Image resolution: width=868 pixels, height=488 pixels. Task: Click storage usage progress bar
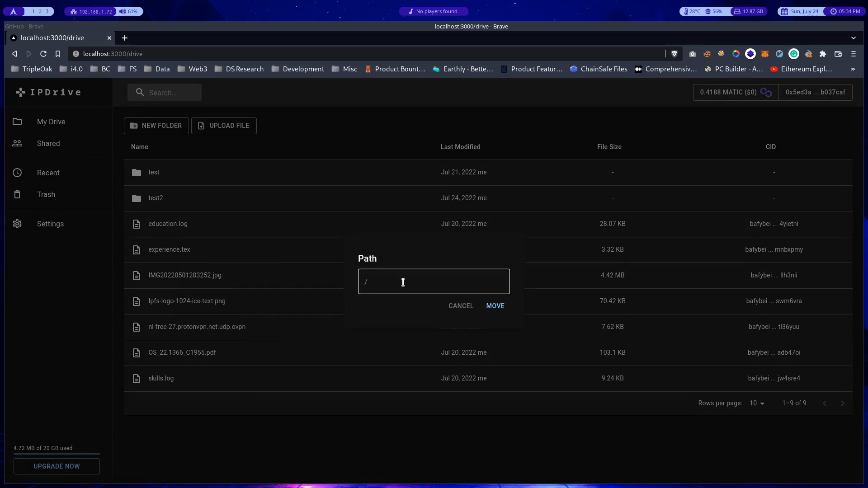[x=57, y=453]
